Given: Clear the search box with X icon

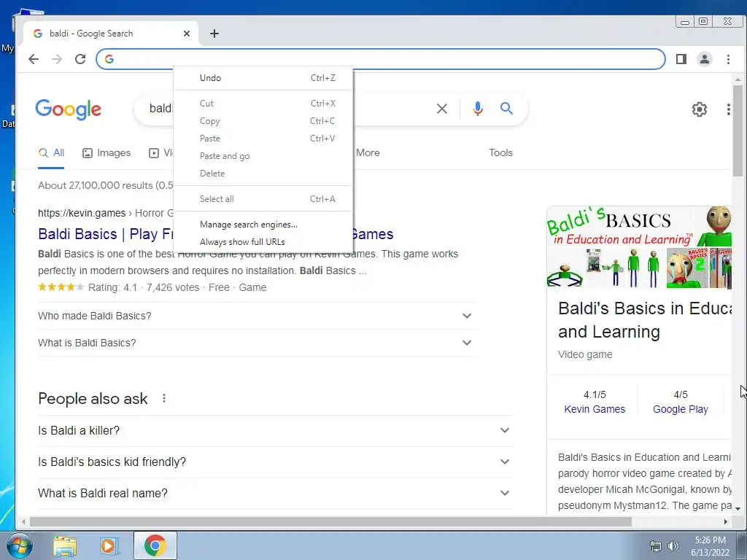Looking at the screenshot, I should click(x=441, y=109).
